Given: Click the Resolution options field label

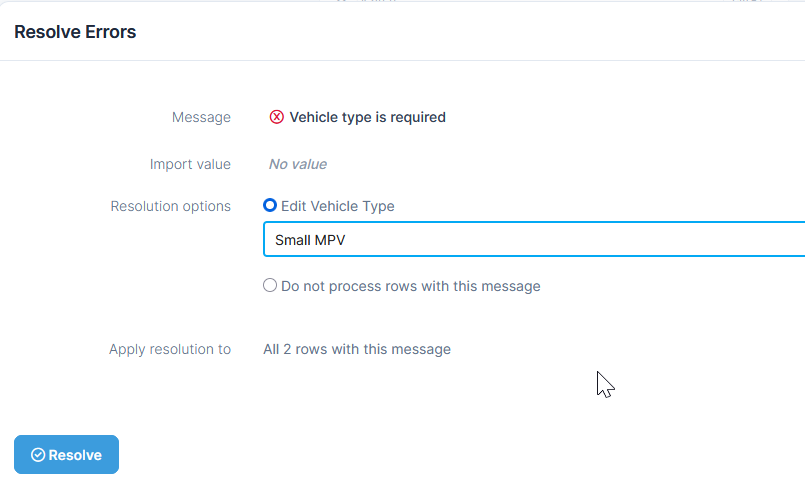Looking at the screenshot, I should [x=171, y=206].
